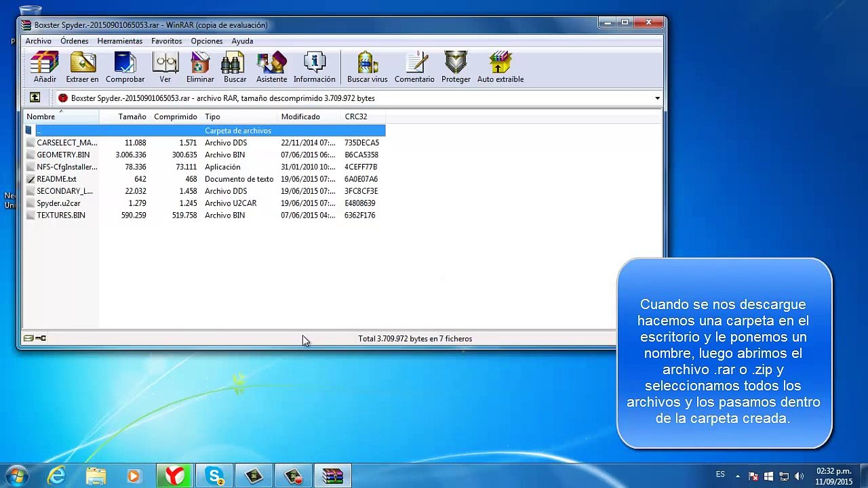Sort files by the Tamaño column
Image resolution: width=868 pixels, height=488 pixels.
point(124,117)
